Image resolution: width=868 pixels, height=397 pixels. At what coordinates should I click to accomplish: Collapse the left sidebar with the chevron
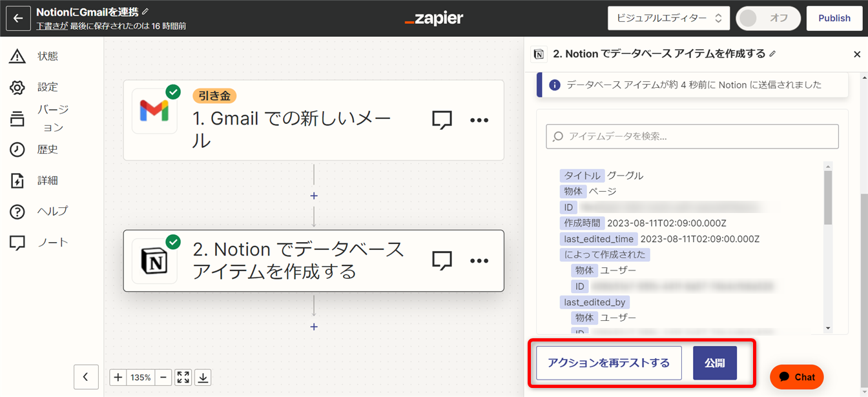coord(86,377)
